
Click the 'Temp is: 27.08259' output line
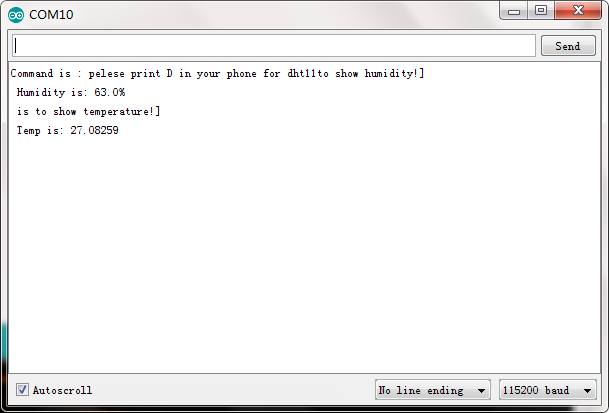click(68, 130)
